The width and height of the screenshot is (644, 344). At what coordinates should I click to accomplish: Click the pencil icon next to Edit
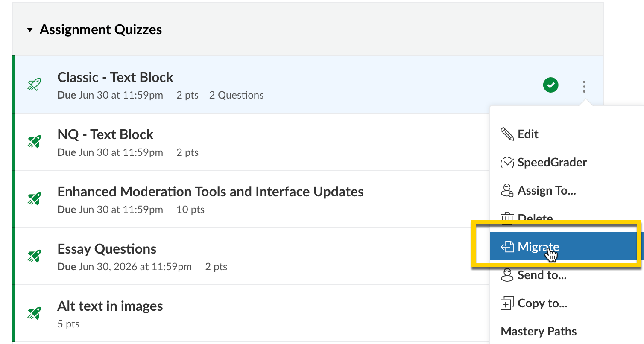point(507,134)
